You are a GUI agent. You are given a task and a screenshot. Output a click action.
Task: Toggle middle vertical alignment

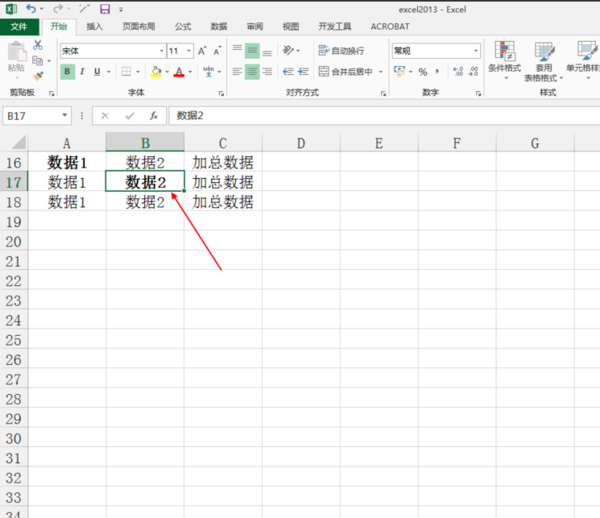252,50
